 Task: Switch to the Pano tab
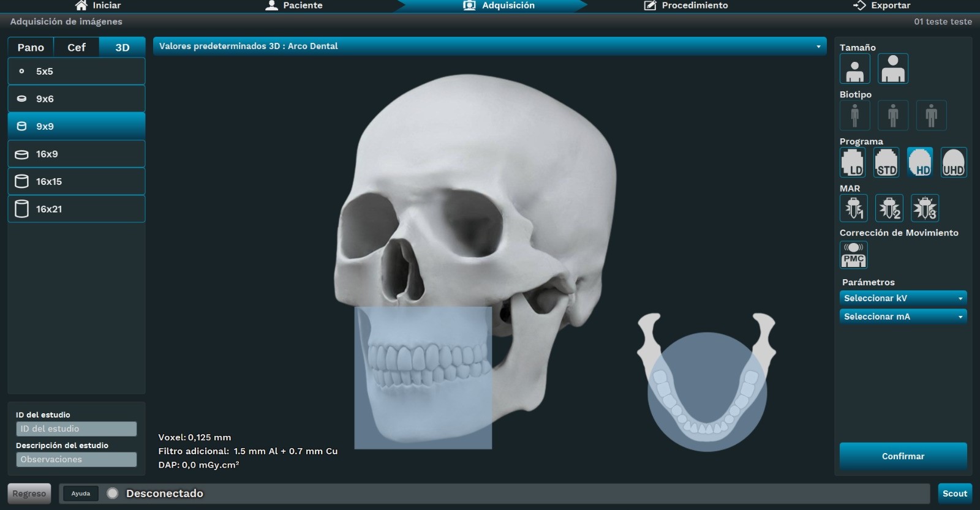[x=31, y=47]
